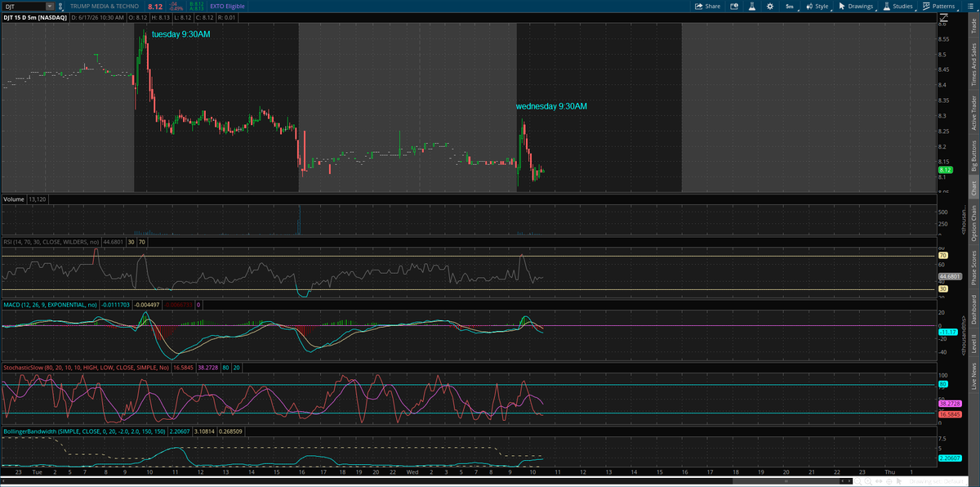The image size is (980, 487).
Task: Open the Patterns dropdown menu
Action: (x=941, y=6)
